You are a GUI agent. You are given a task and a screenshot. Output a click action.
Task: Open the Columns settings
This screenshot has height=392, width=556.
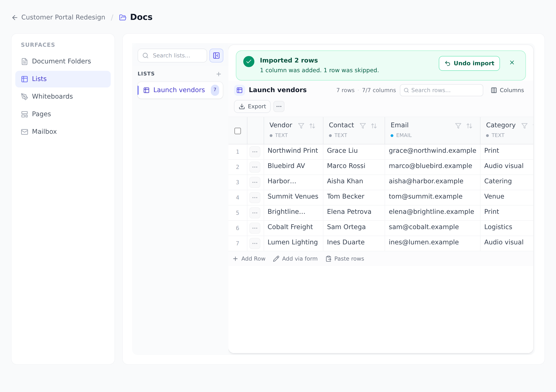pyautogui.click(x=507, y=90)
